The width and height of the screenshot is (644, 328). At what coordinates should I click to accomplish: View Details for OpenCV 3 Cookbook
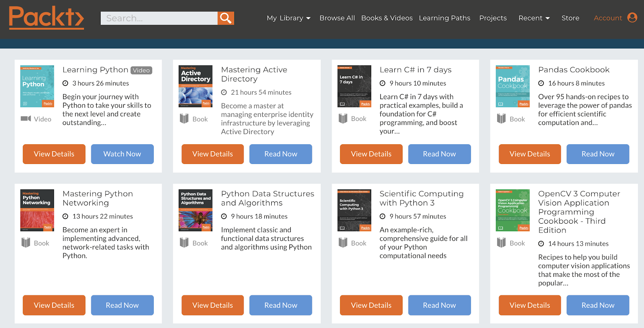(x=530, y=305)
